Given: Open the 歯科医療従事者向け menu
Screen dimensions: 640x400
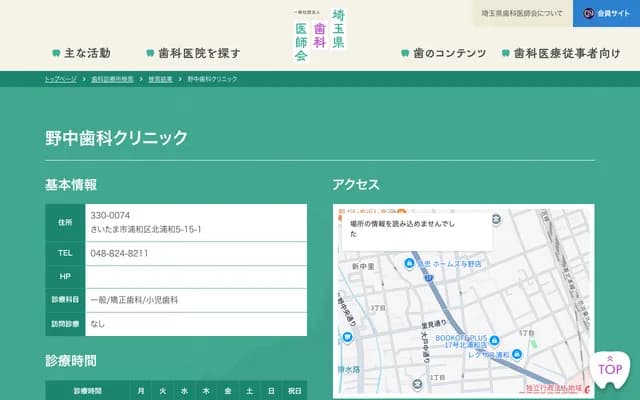Looking at the screenshot, I should point(561,53).
